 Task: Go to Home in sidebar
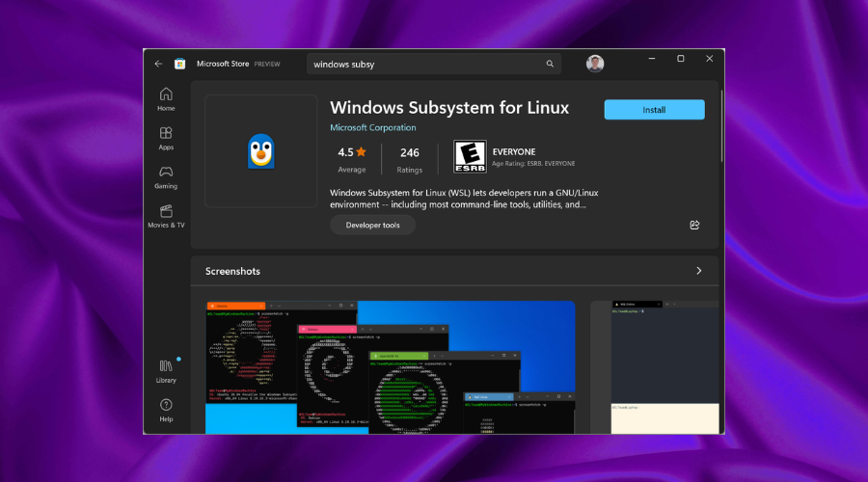click(166, 99)
